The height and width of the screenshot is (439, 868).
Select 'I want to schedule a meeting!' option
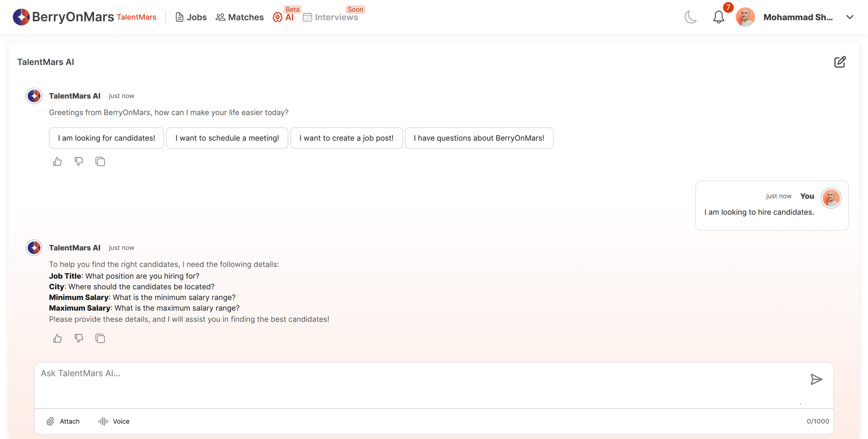point(227,138)
